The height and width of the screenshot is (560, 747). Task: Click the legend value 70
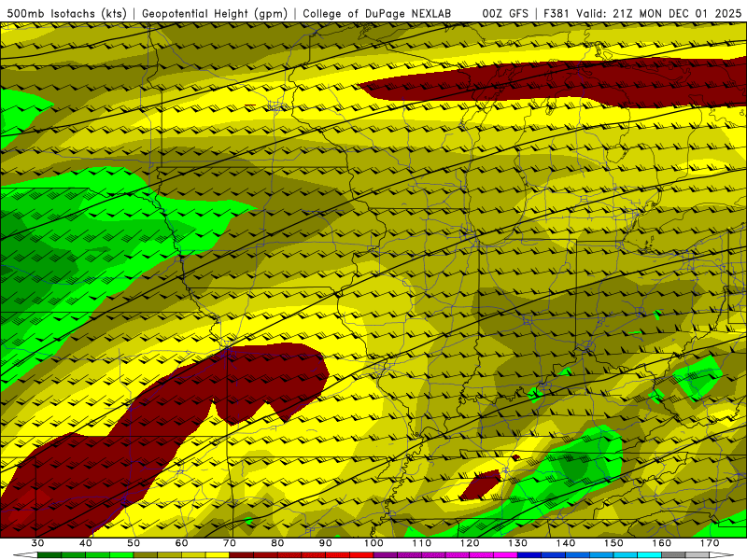(230, 543)
